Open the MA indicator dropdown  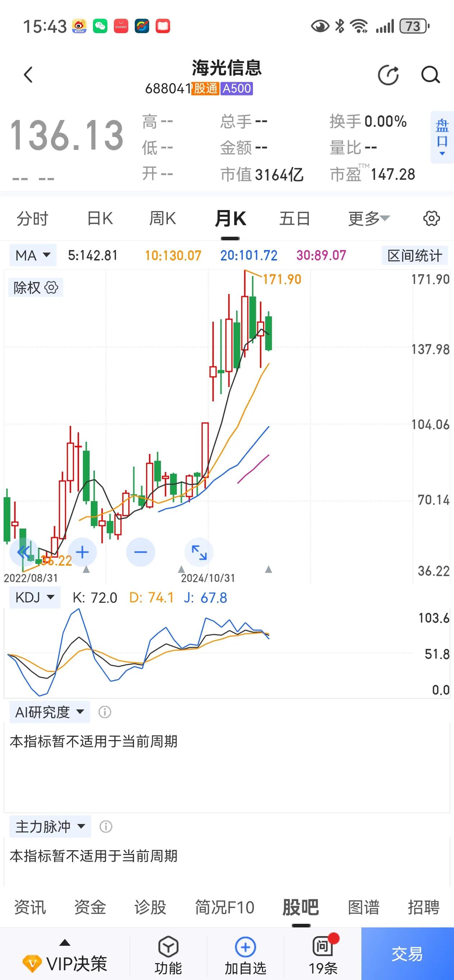click(33, 255)
